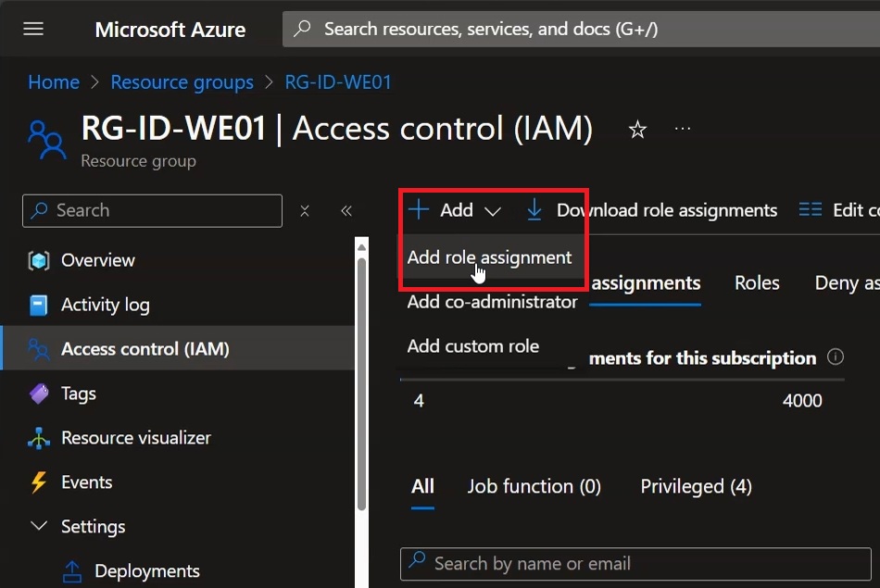The width and height of the screenshot is (880, 588).
Task: Click the subscription info icon
Action: [x=836, y=357]
